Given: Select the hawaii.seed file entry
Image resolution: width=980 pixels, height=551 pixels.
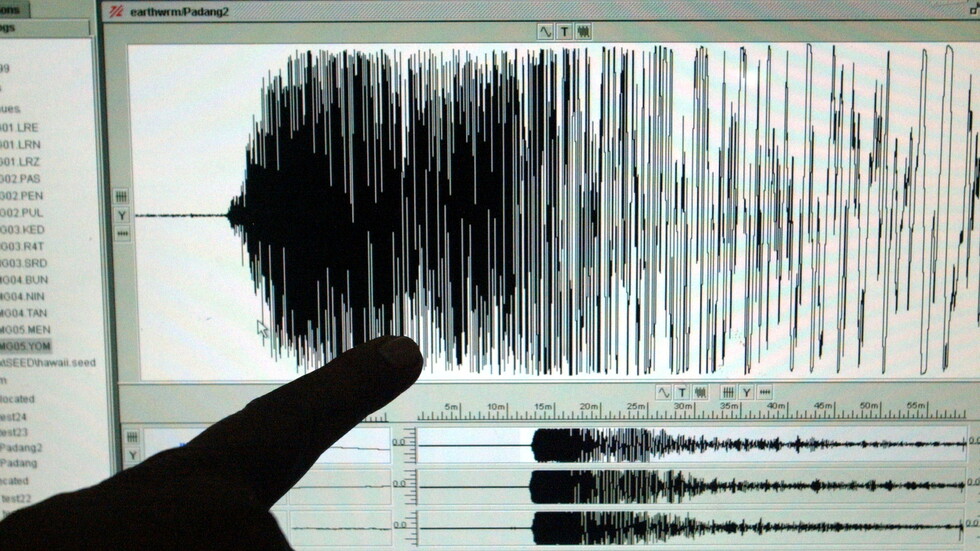Looking at the screenshot, I should [x=50, y=362].
